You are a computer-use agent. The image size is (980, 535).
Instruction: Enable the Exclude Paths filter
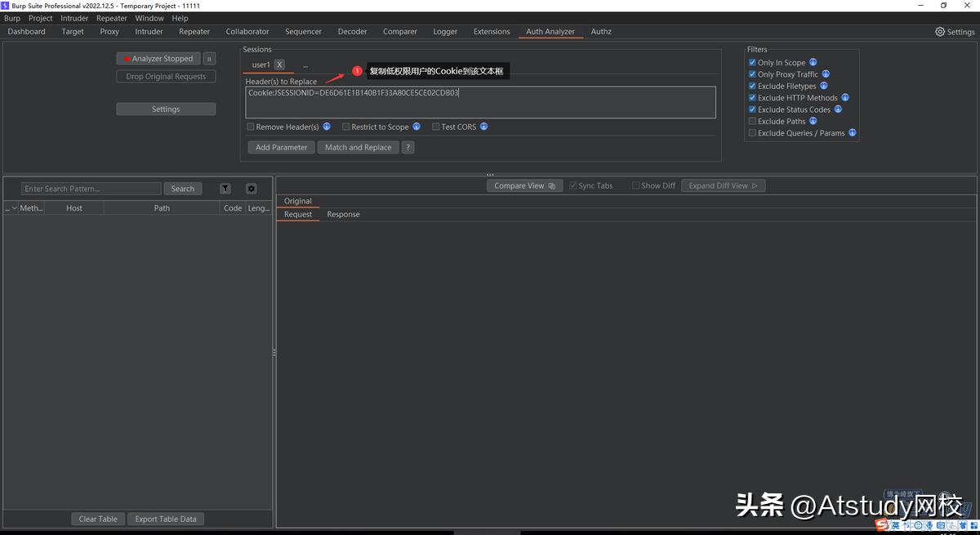click(x=752, y=121)
